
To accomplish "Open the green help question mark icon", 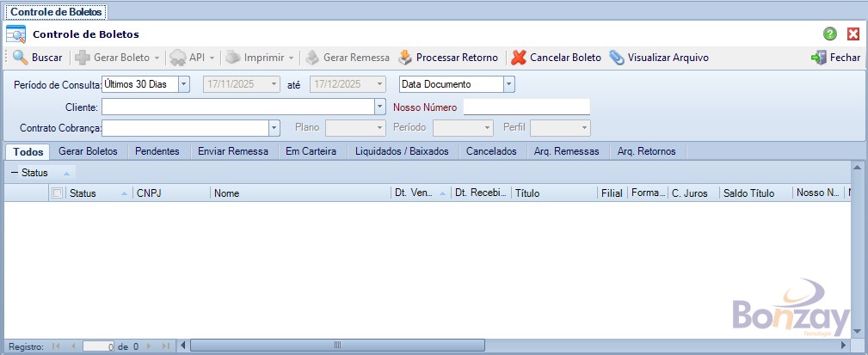I will [x=830, y=34].
